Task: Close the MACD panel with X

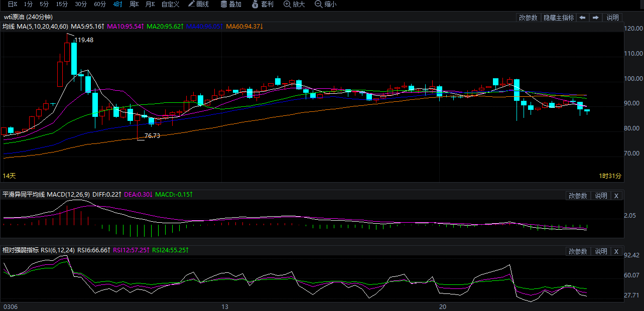Action: pyautogui.click(x=616, y=196)
